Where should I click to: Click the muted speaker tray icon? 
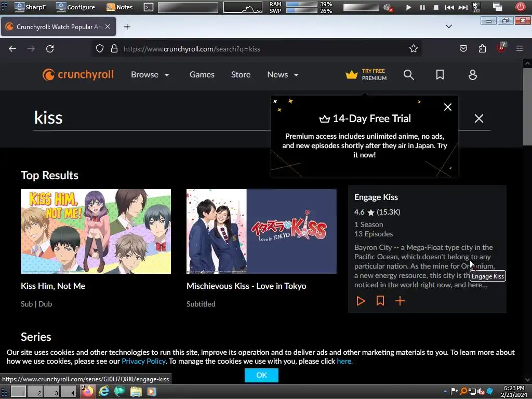481,392
